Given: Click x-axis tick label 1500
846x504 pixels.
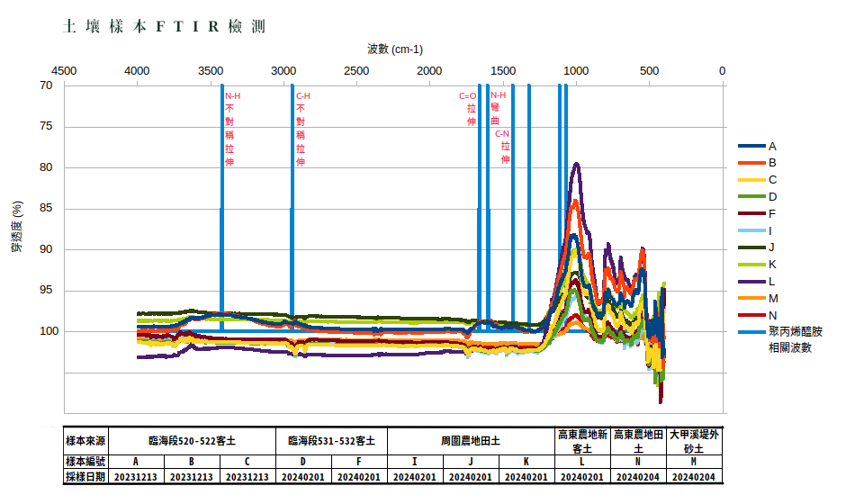Looking at the screenshot, I should coord(503,71).
